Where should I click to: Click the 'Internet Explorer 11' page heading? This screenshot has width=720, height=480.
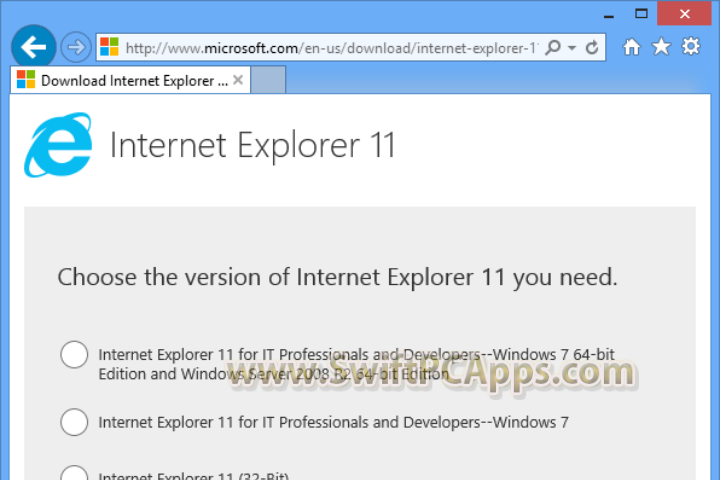coord(253,145)
